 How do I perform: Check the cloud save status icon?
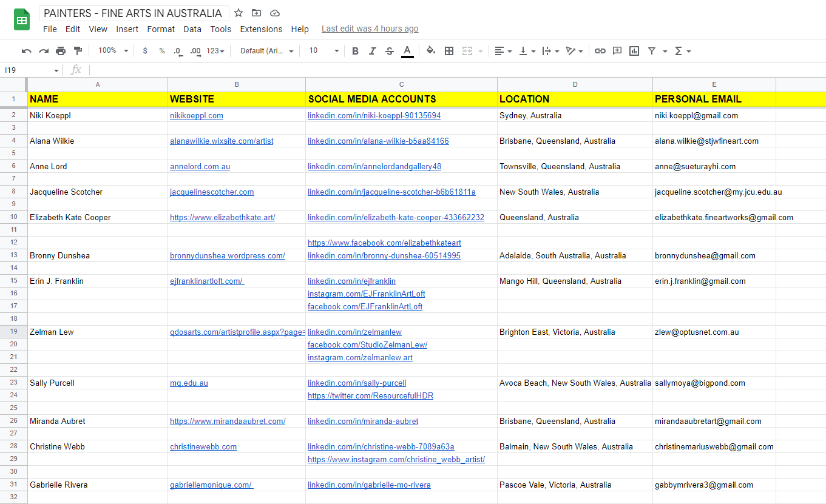click(x=275, y=13)
